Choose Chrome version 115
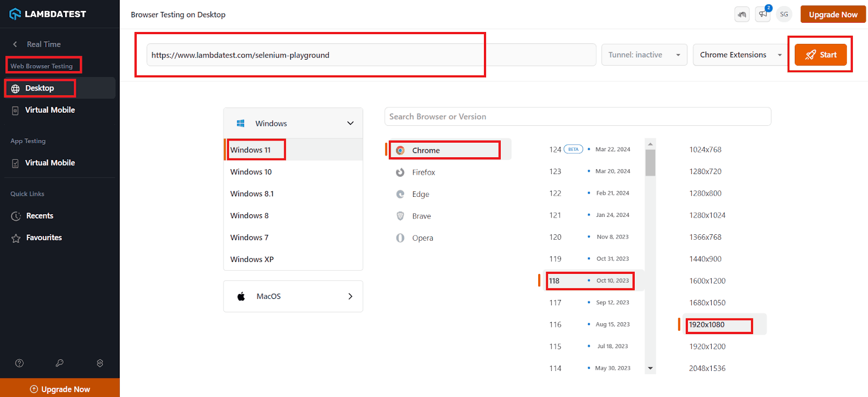Screen dimensions: 868x397 coord(590,346)
